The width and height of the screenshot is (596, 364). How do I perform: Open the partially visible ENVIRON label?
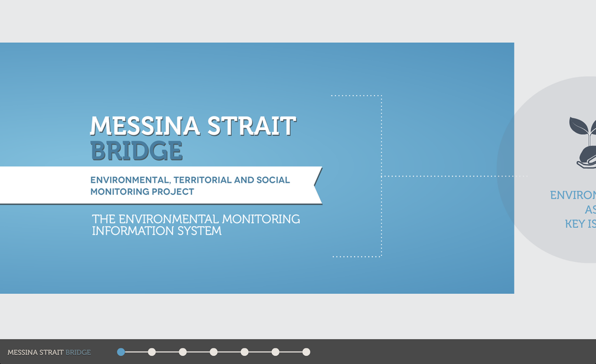[x=573, y=196]
